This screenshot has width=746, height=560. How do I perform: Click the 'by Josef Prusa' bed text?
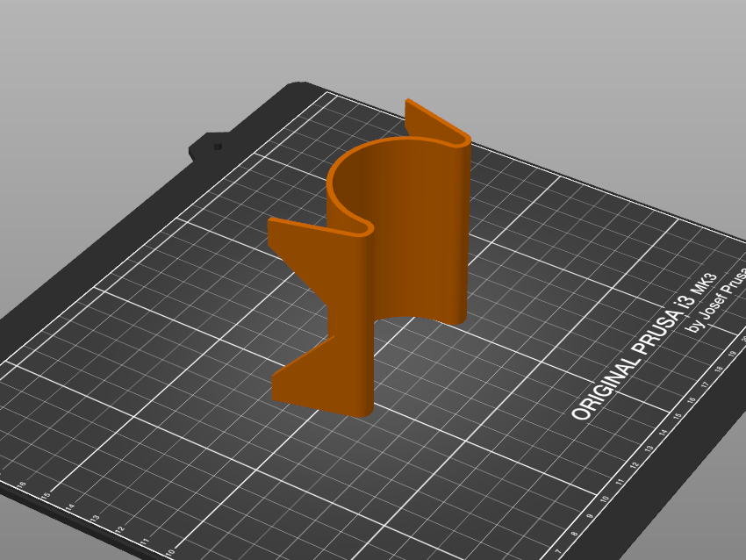(x=715, y=298)
